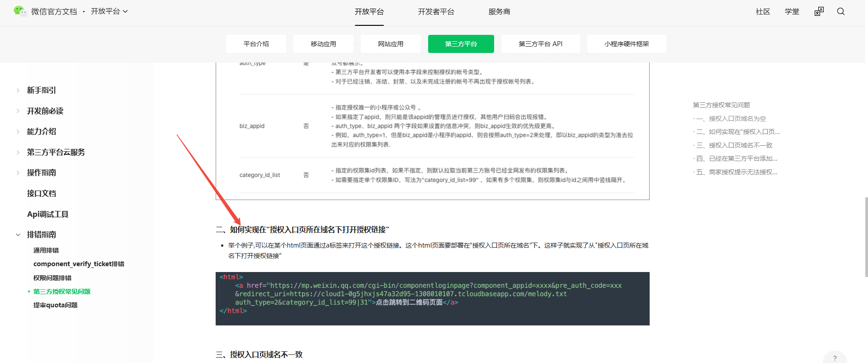
Task: Select the 移动应用 sub-navigation button
Action: pos(323,44)
